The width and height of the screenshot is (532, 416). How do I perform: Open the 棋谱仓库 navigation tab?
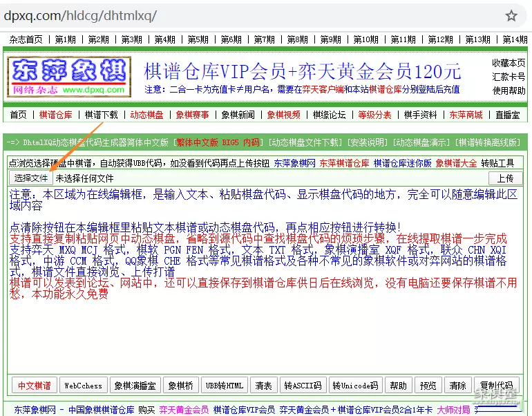(55, 115)
